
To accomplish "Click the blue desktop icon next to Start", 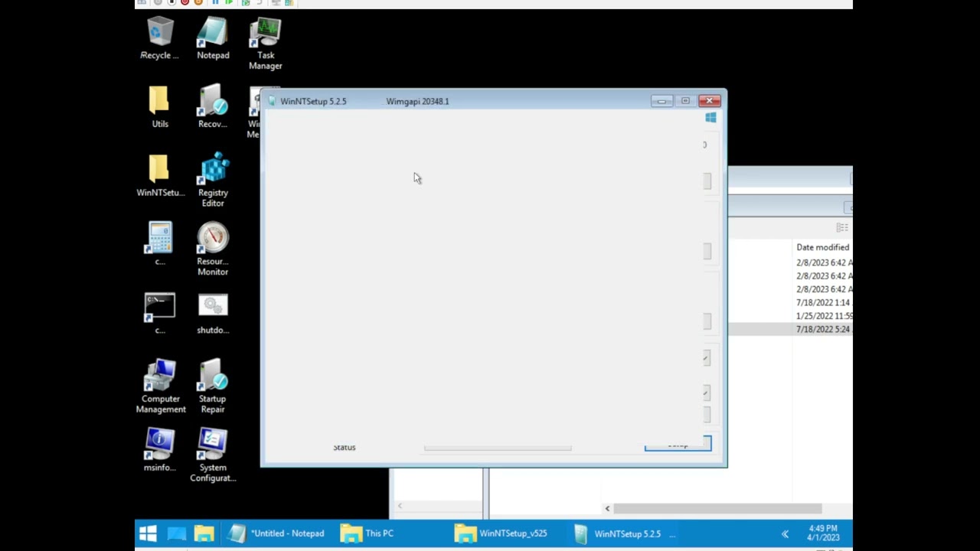I will coord(177,533).
